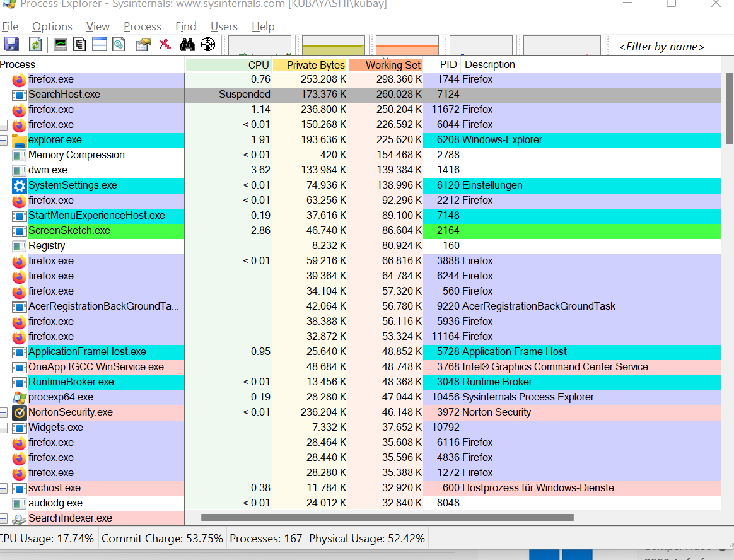Open the File menu
The width and height of the screenshot is (734, 560).
(10, 26)
